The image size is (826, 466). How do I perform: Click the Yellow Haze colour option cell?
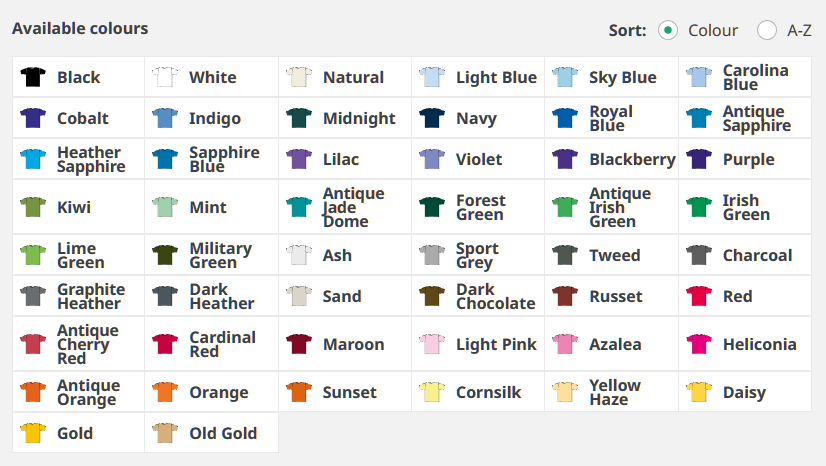tap(611, 392)
